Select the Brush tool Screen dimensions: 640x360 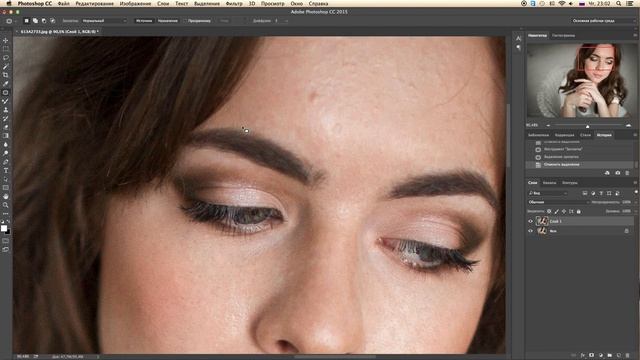click(x=6, y=101)
